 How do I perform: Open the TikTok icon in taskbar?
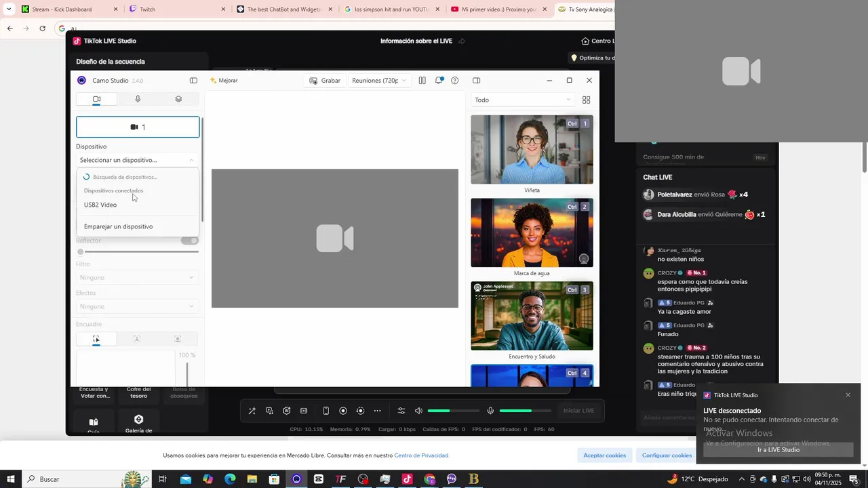tap(407, 479)
